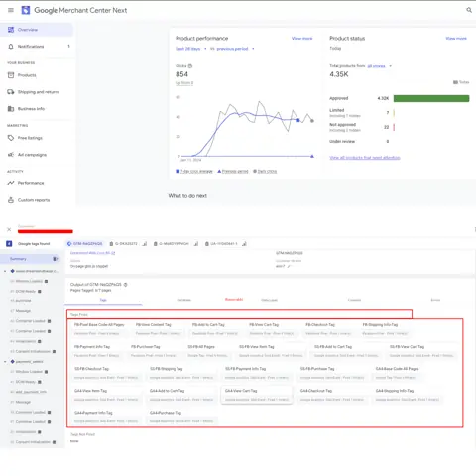Toggle the Previous period legend item
Viewport: 476px width, 476px height.
(233, 171)
